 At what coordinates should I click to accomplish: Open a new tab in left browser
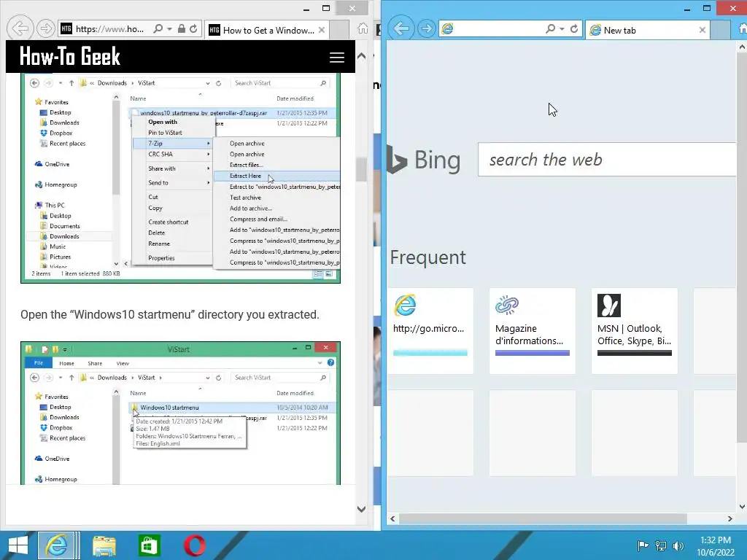339,30
